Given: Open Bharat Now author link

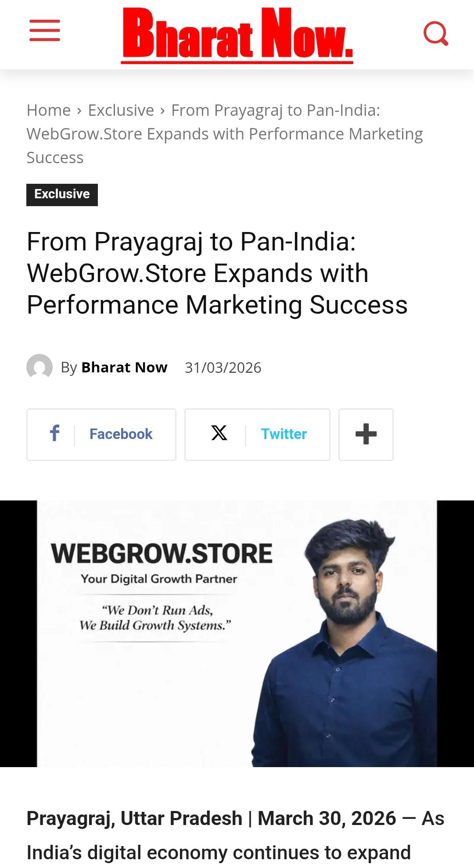Looking at the screenshot, I should (x=124, y=367).
